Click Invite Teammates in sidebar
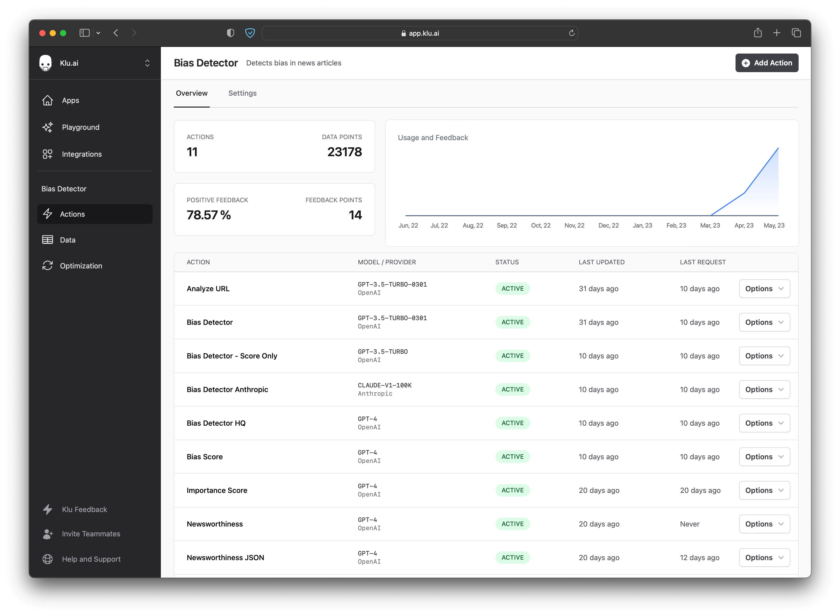Viewport: 840px width, 616px height. [x=91, y=534]
